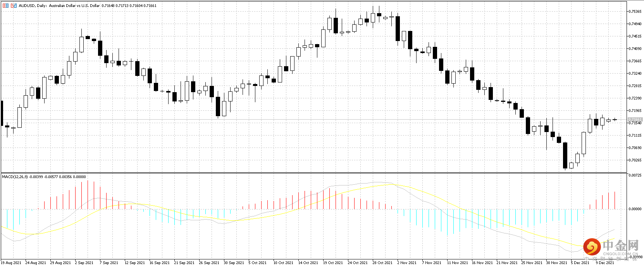Click the 0.73240 price scale label
The image size is (644, 266).
[635, 74]
